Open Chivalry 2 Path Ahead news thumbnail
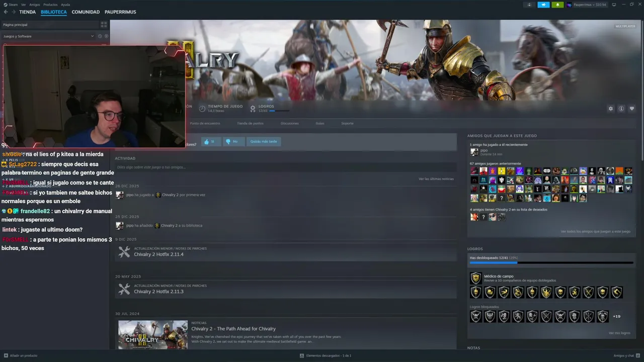This screenshot has height=362, width=644. click(x=153, y=335)
